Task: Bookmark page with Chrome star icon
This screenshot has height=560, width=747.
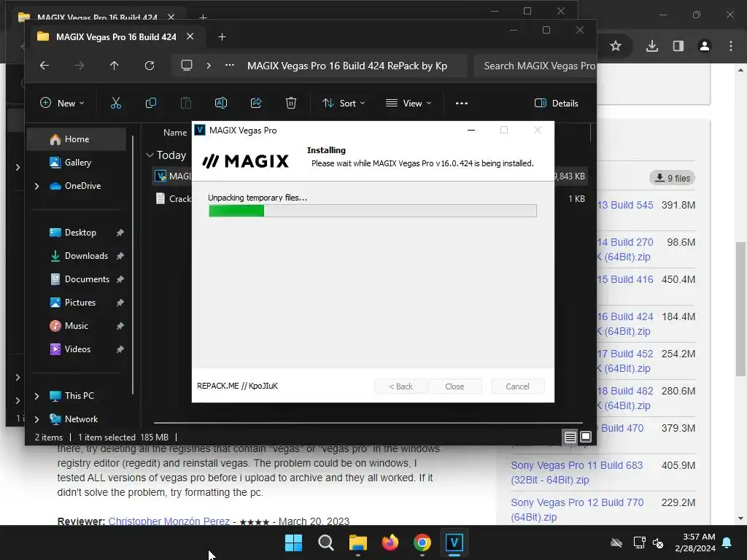Action: coord(616,46)
